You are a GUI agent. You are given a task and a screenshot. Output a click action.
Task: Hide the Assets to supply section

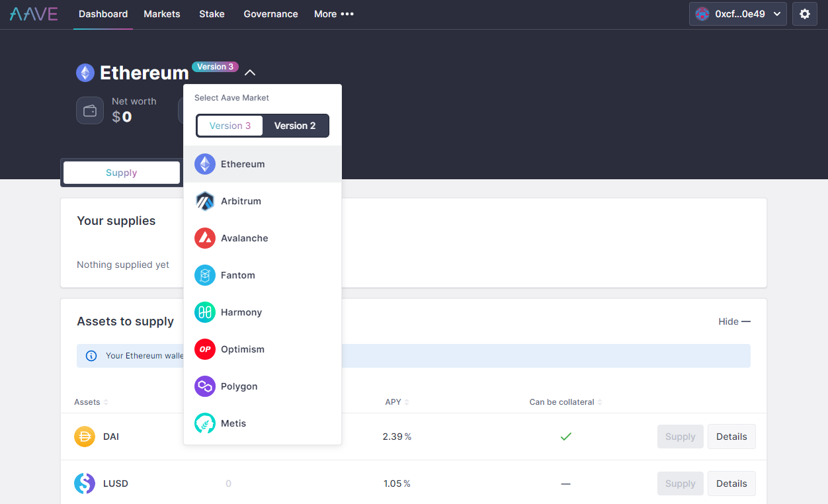click(x=735, y=321)
